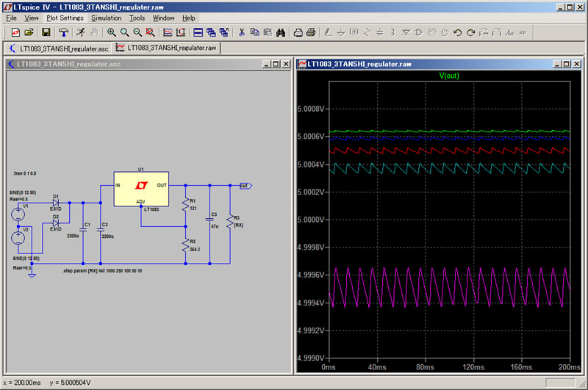Select the Place Capacitor tool
Viewport: 588px width, 390px height.
click(x=380, y=32)
